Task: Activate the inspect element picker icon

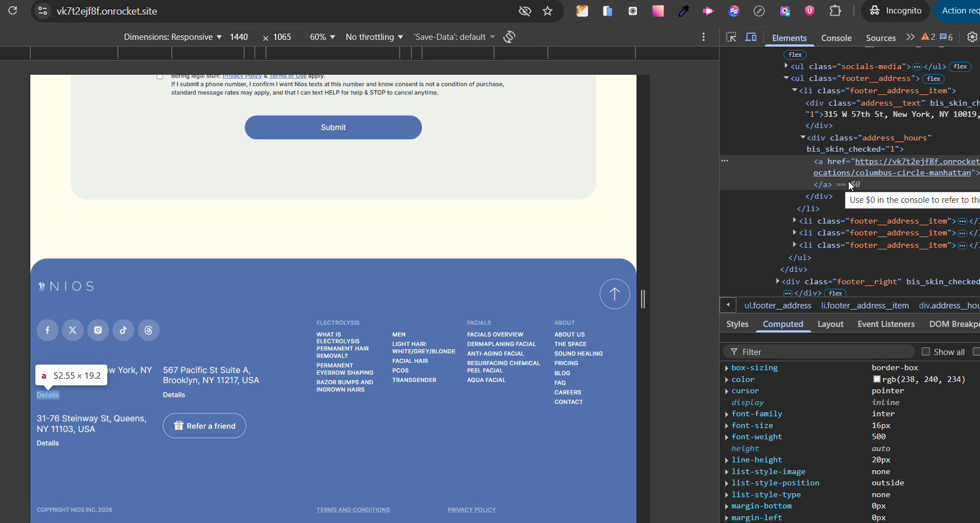Action: tap(731, 37)
